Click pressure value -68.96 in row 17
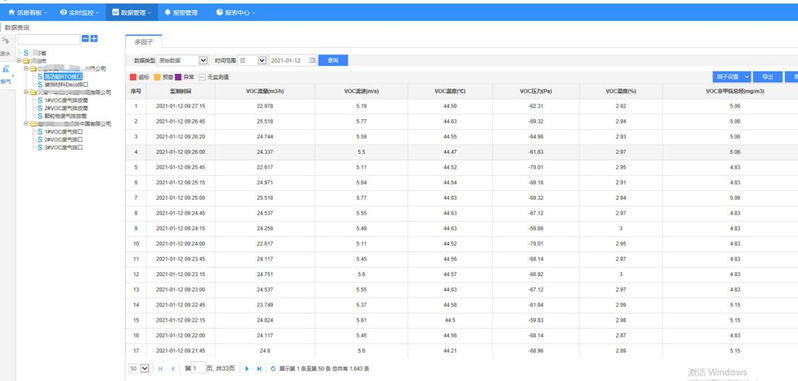Screen dimensions: 798x381 pyautogui.click(x=536, y=350)
